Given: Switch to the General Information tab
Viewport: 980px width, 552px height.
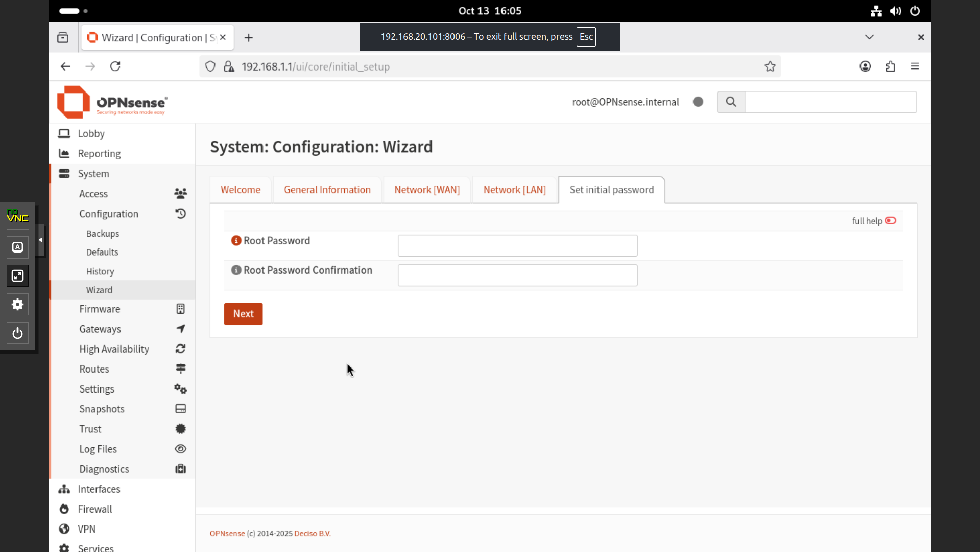Looking at the screenshot, I should 327,190.
